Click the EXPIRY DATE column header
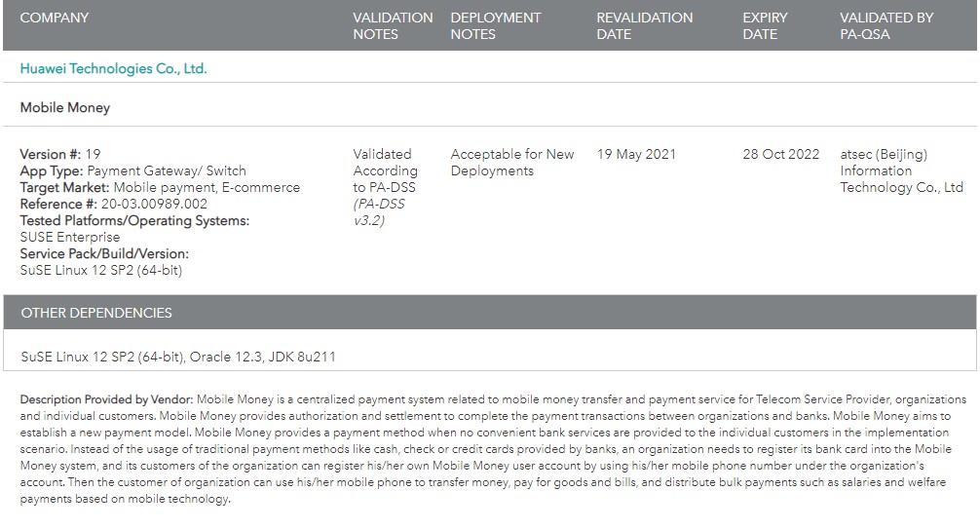The height and width of the screenshot is (529, 980). coord(765,25)
